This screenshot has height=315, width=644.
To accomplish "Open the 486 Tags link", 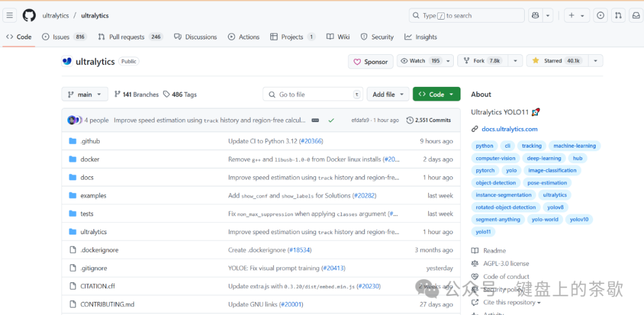I will 180,94.
